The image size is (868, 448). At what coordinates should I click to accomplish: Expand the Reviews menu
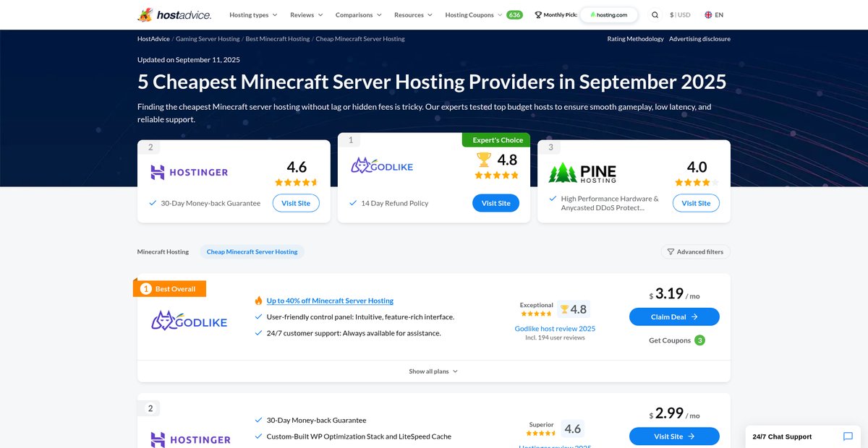tap(307, 14)
